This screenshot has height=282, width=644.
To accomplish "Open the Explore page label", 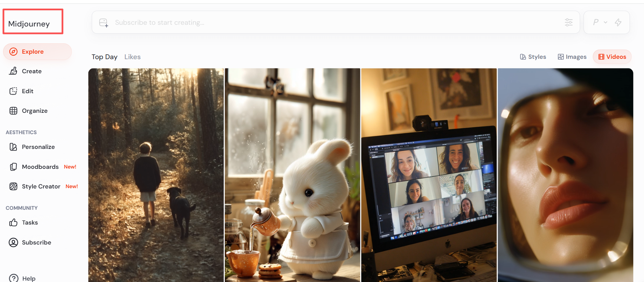I will pyautogui.click(x=33, y=52).
